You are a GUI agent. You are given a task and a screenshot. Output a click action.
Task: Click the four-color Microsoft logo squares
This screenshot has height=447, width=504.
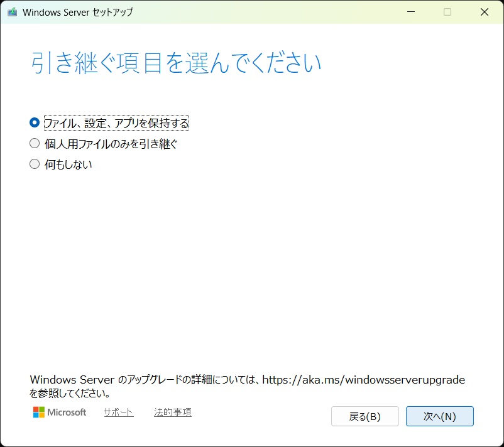pos(39,412)
